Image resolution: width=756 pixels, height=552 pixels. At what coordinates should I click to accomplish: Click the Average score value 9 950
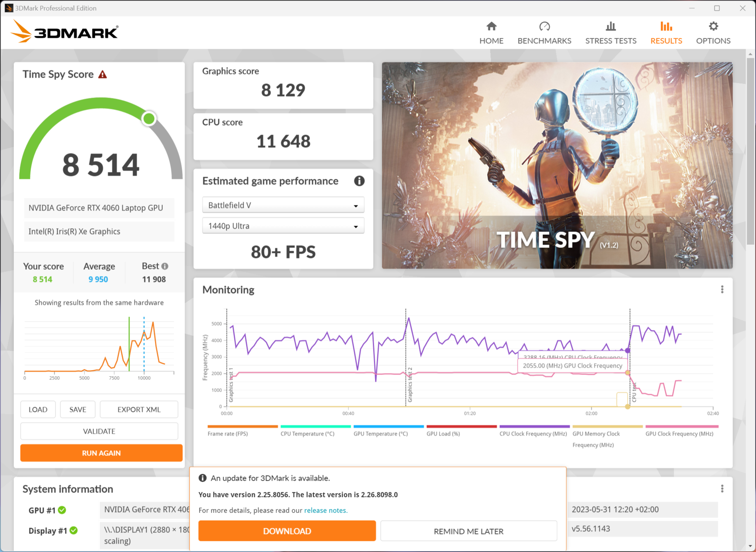click(98, 279)
